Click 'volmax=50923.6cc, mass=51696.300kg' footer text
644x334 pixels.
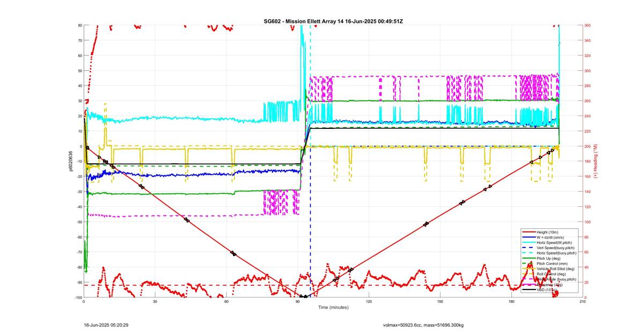(x=423, y=325)
